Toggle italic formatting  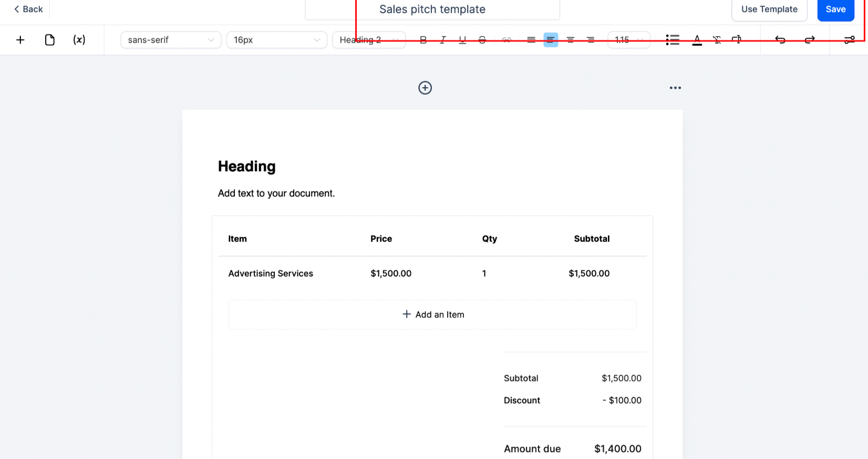click(x=443, y=40)
